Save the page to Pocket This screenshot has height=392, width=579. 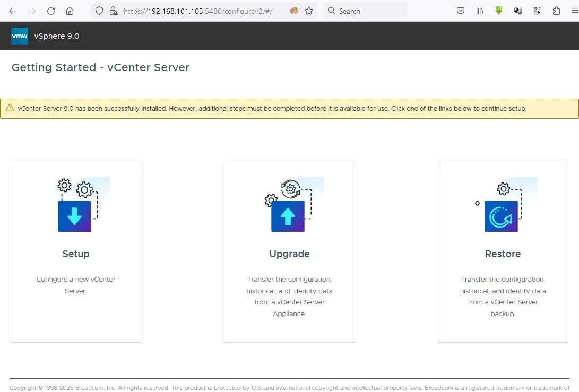[x=461, y=11]
